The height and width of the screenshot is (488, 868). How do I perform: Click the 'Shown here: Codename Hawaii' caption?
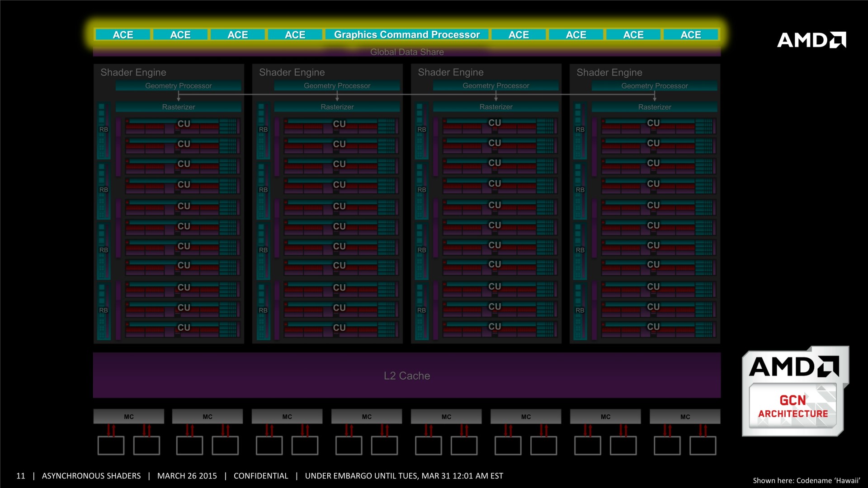pos(806,480)
